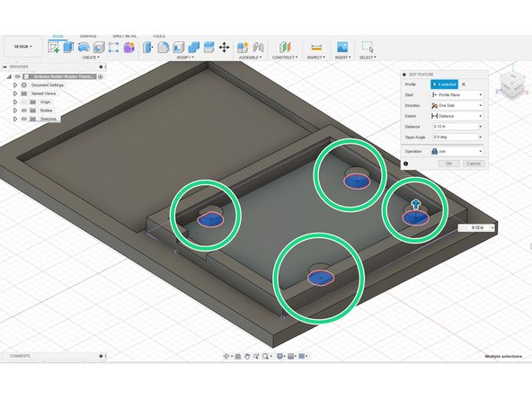Select the Measure tool icon
The height and width of the screenshot is (399, 532).
(316, 47)
